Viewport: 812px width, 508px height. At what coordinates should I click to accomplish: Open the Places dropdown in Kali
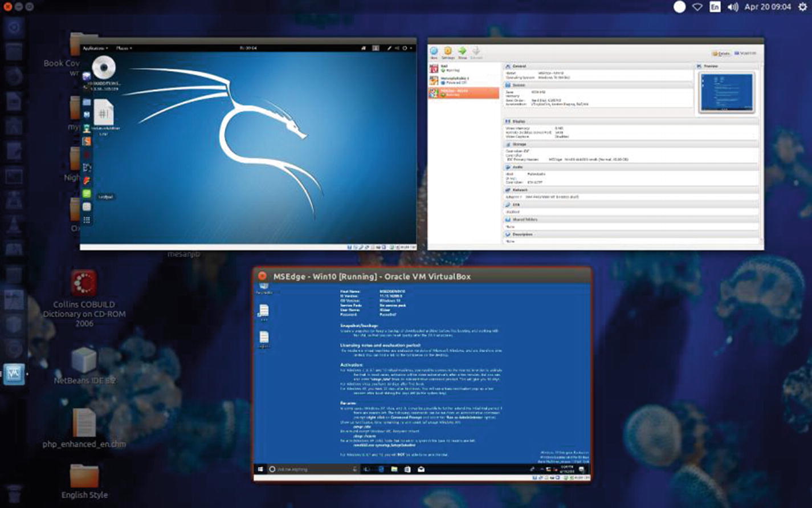(x=124, y=48)
